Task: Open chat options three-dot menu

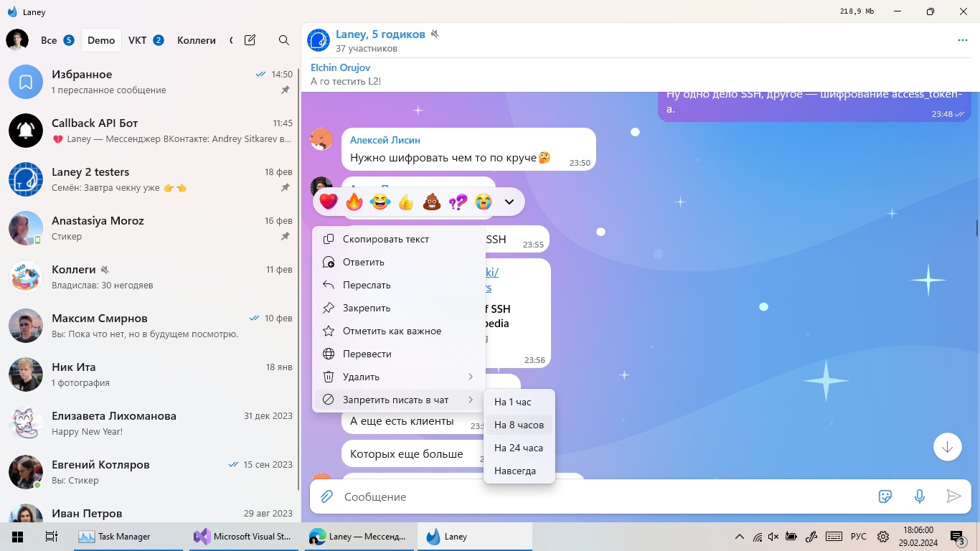Action: (x=962, y=40)
